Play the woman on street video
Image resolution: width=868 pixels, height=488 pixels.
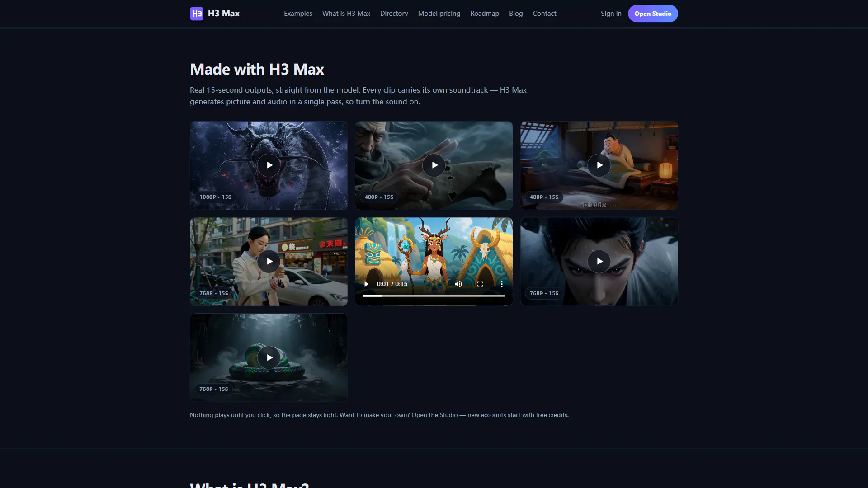[269, 262]
